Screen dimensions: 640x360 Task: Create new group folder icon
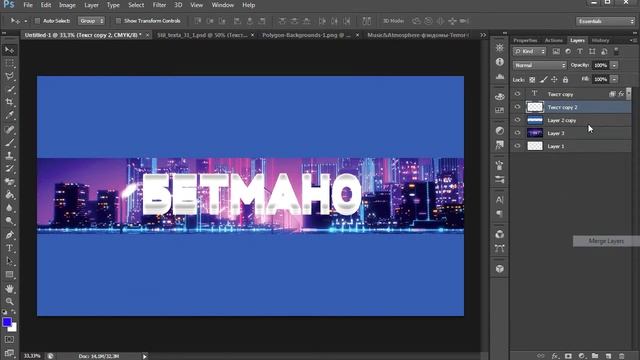coord(595,356)
